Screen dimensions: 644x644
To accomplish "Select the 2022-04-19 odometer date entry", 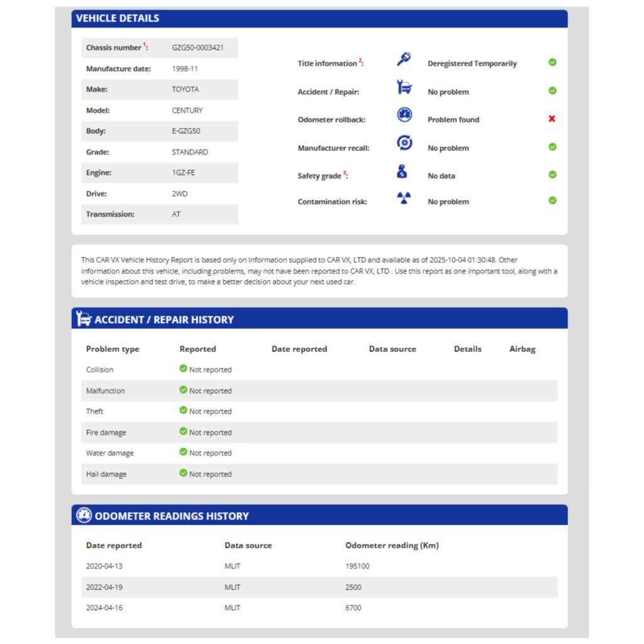I will 104,587.
